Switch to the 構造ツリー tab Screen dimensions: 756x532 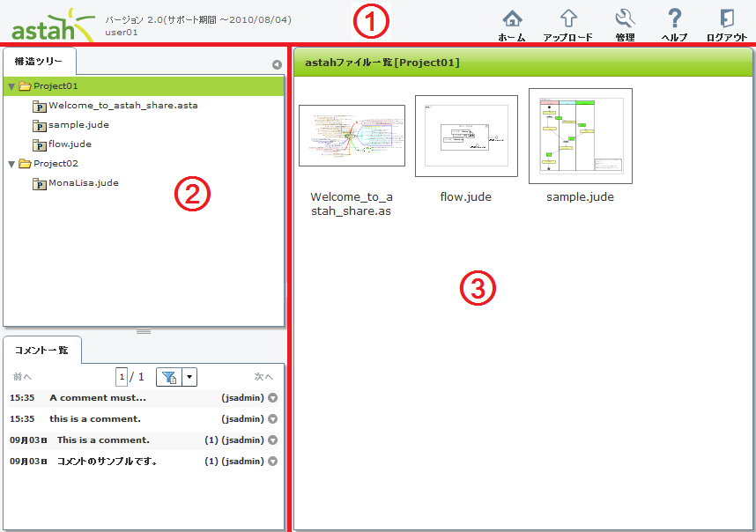tap(39, 61)
